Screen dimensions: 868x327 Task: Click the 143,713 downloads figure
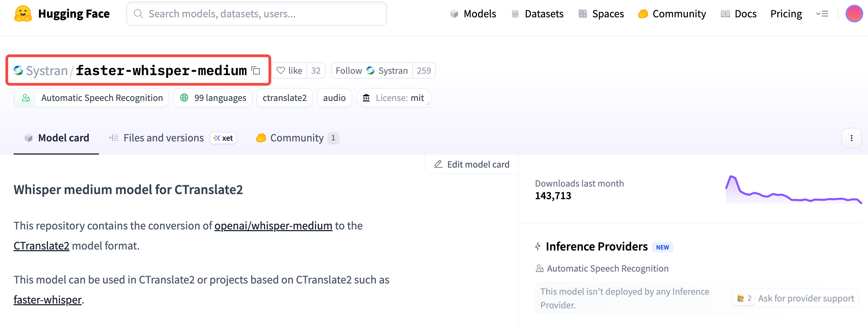(x=553, y=196)
